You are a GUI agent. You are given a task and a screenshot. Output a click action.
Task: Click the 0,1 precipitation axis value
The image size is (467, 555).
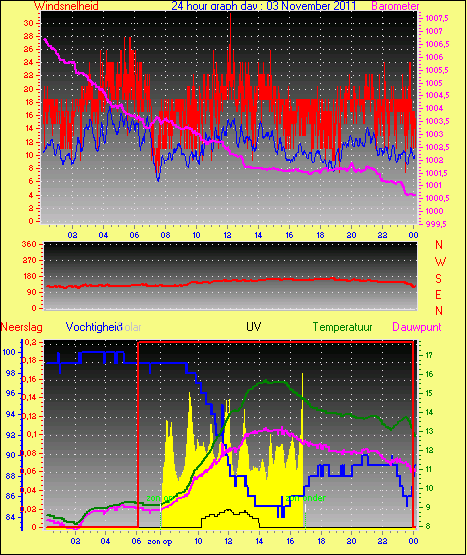32,434
